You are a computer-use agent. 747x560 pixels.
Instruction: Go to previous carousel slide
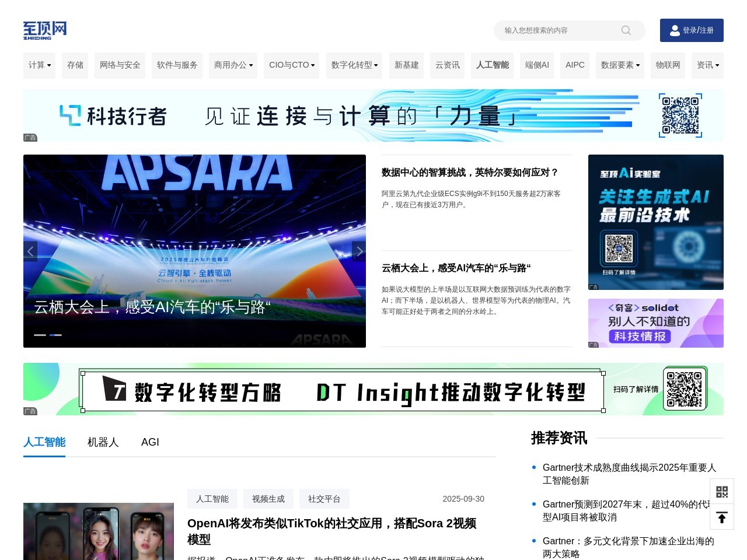(x=30, y=251)
